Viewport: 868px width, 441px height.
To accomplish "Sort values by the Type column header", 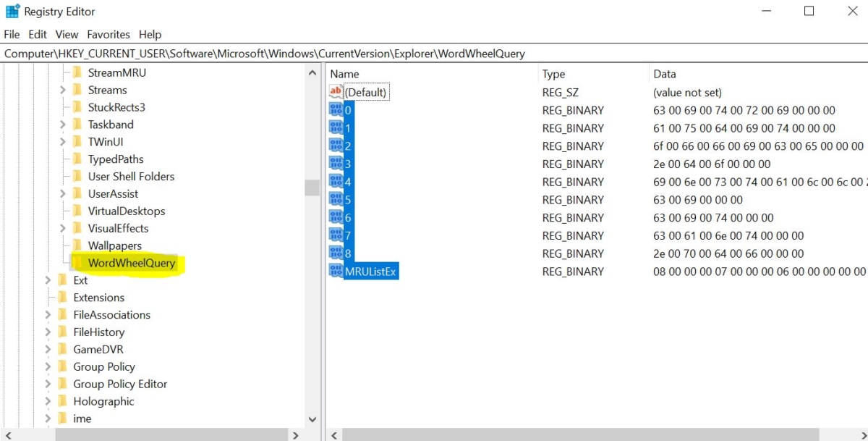I will coord(552,74).
